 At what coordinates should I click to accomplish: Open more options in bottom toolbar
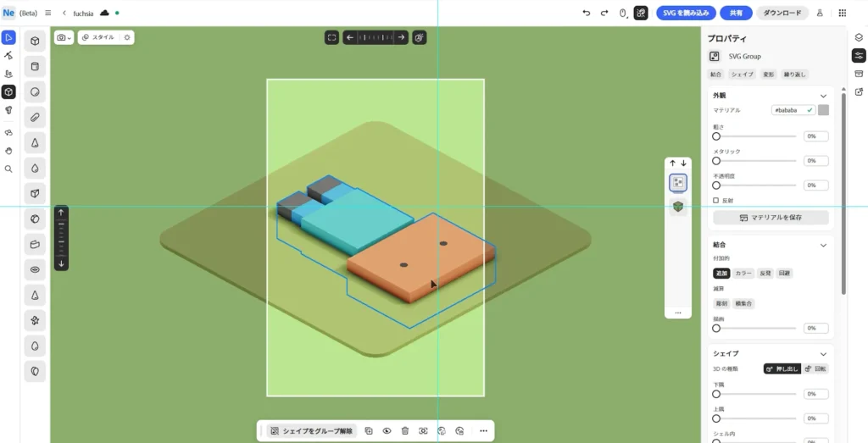click(483, 431)
